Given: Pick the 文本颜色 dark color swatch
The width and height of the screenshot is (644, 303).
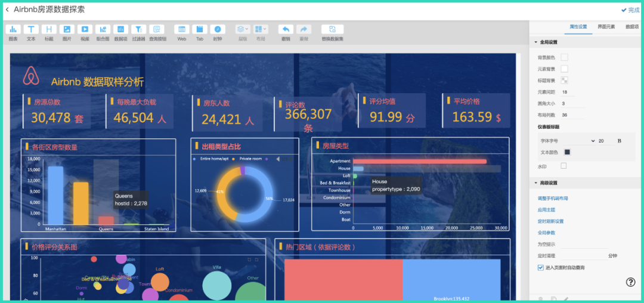Looking at the screenshot, I should 567,152.
